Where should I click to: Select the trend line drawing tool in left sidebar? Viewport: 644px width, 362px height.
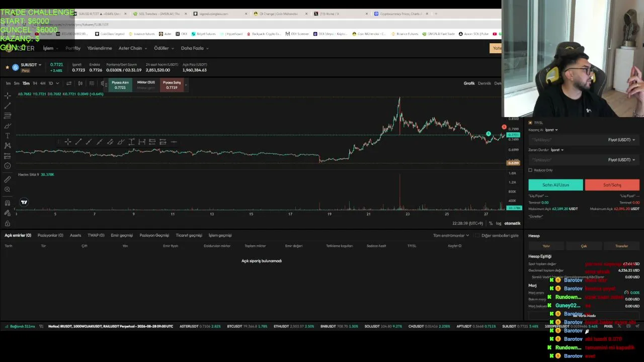coord(8,106)
